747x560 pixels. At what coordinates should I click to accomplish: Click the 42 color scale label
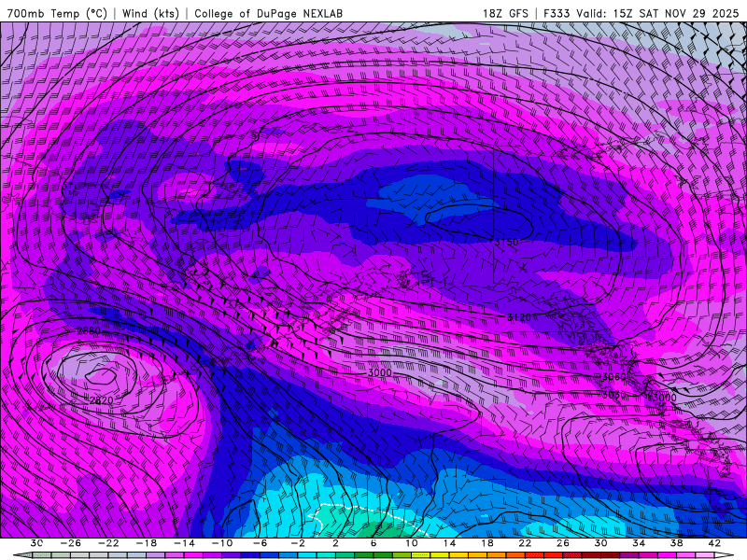pyautogui.click(x=714, y=543)
